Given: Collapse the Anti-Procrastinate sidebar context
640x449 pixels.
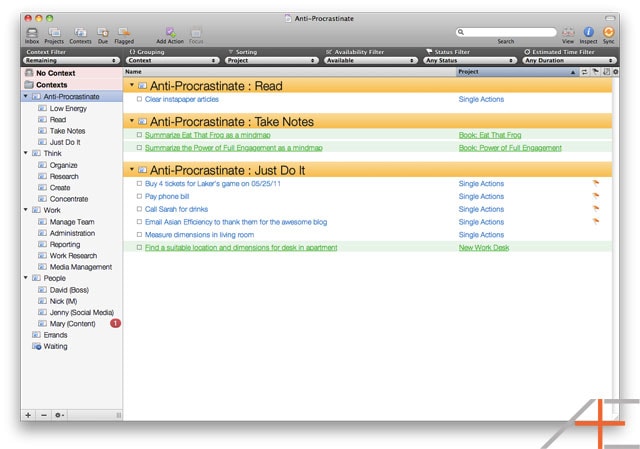Looking at the screenshot, I should pos(26,96).
